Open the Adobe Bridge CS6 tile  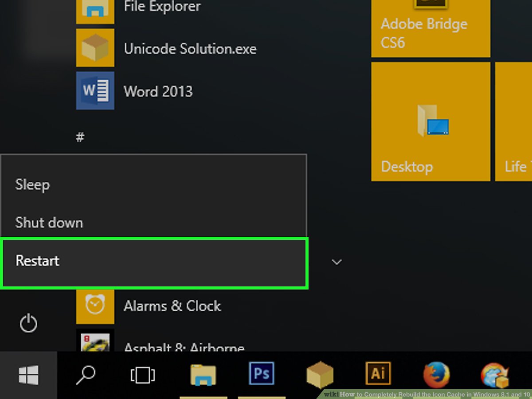pos(430,27)
